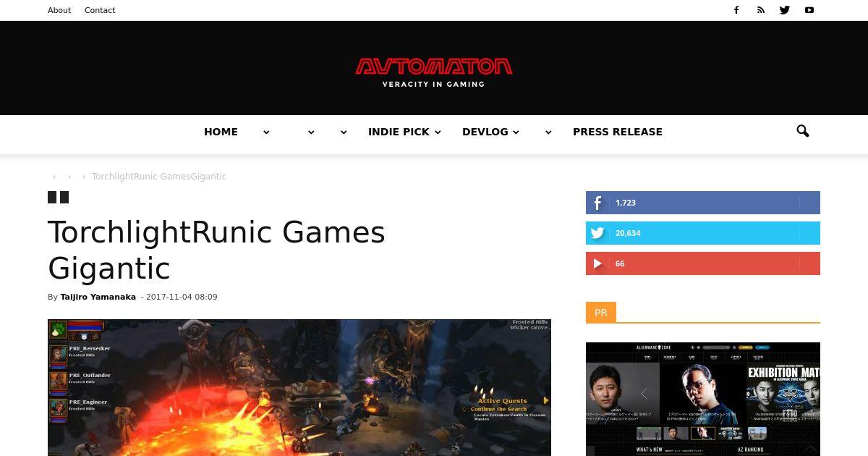This screenshot has width=868, height=456.
Task: Open the Torchlight gameplay article image
Action: tap(299, 387)
